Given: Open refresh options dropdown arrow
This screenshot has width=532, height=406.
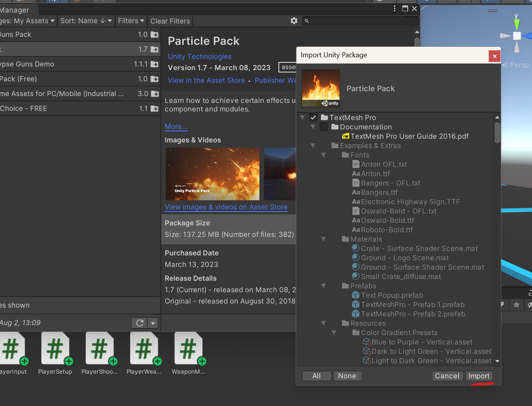Looking at the screenshot, I should [153, 323].
